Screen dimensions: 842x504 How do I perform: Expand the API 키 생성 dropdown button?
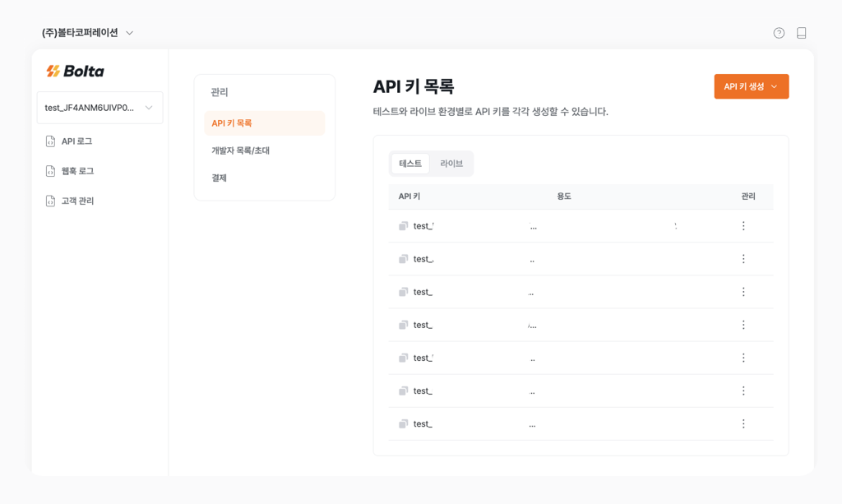[x=752, y=86]
